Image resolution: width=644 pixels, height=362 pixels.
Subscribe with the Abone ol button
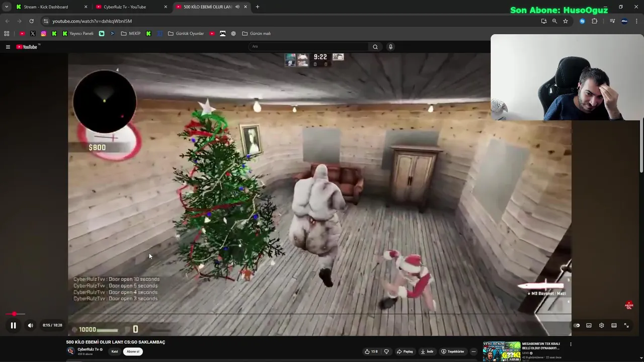tap(133, 351)
